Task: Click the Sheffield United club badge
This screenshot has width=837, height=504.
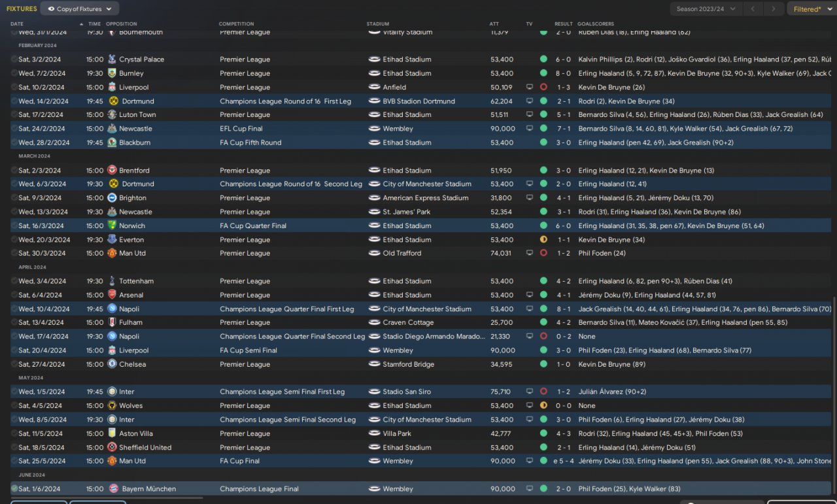Action: [112, 448]
